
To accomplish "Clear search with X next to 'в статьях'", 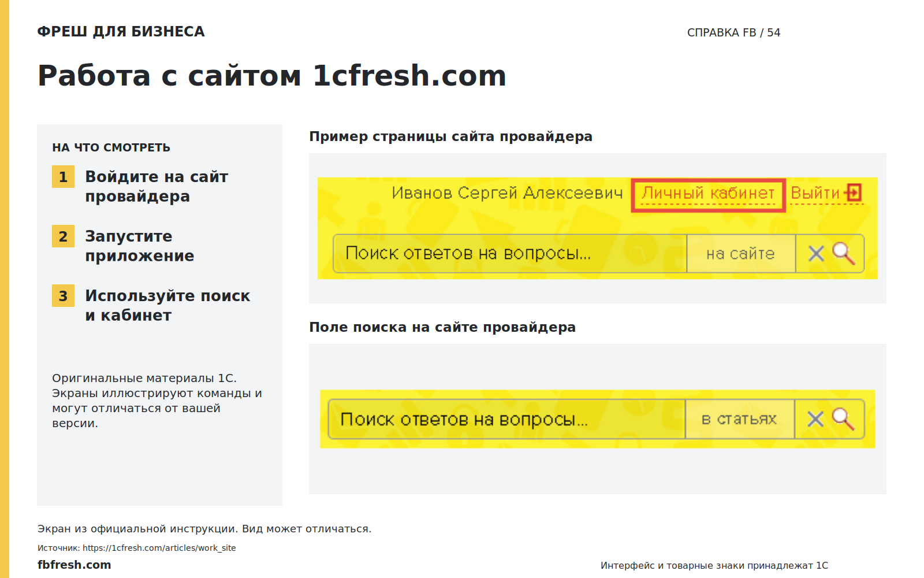I will click(815, 419).
